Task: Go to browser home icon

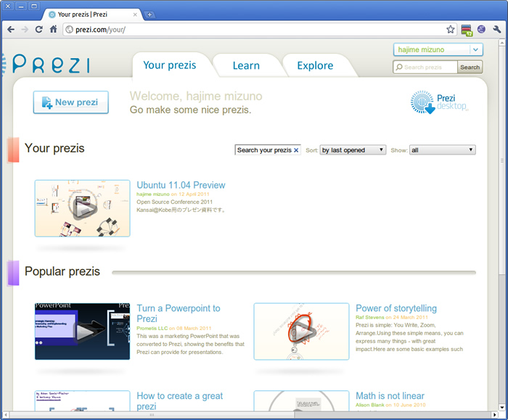Action: (x=54, y=30)
